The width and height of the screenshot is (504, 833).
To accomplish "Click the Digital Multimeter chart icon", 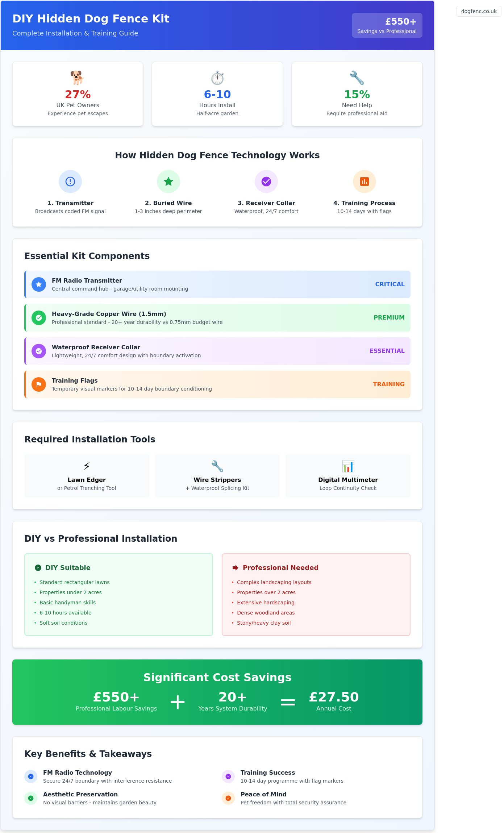I will (x=348, y=466).
